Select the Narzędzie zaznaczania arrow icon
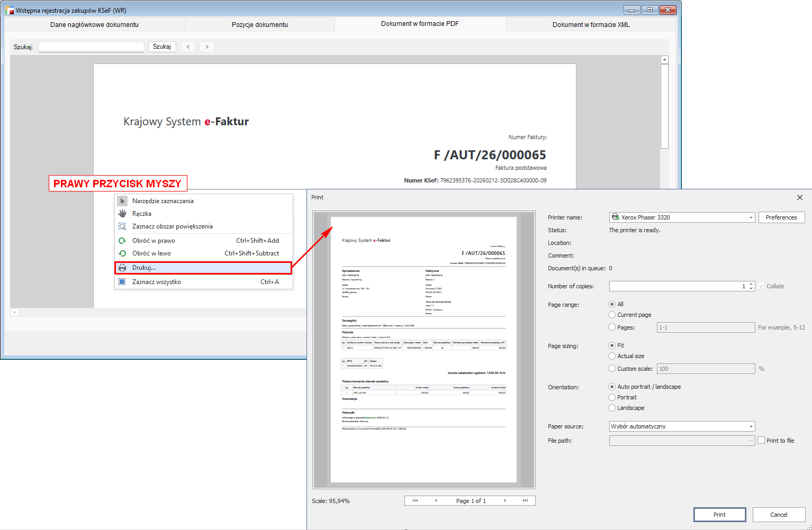This screenshot has height=530, width=812. click(122, 201)
